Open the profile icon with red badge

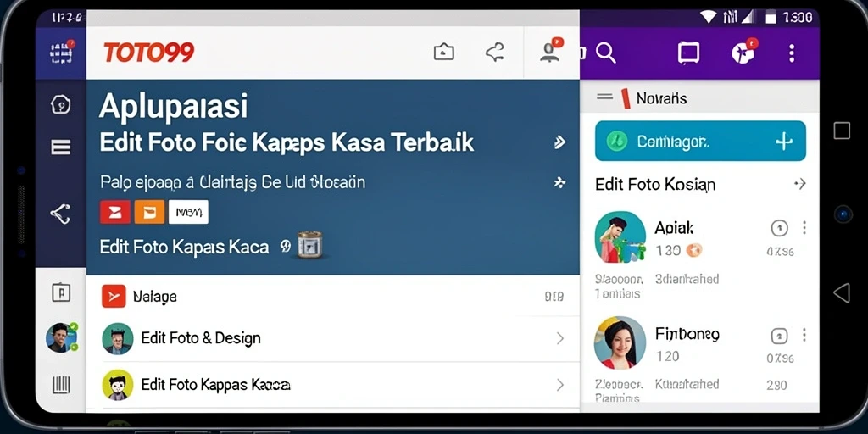tap(551, 50)
